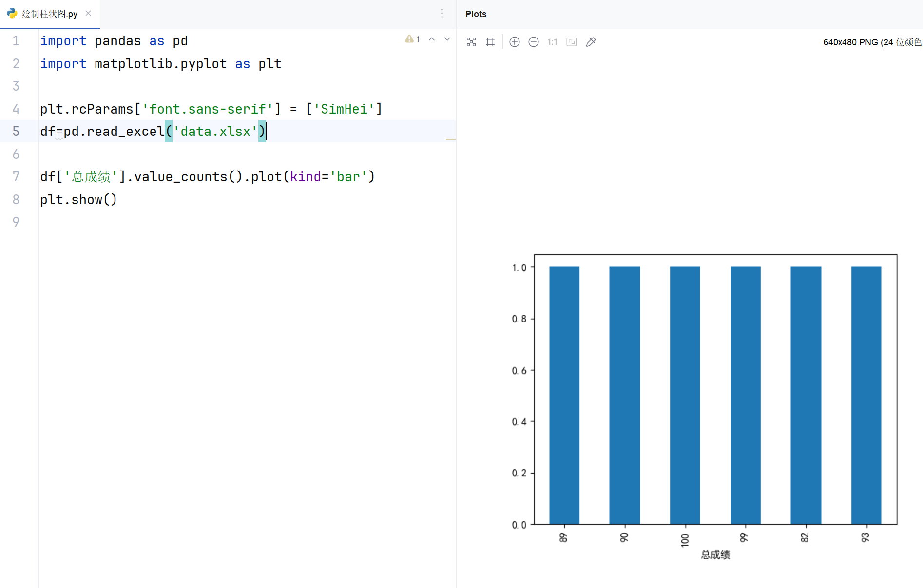Jump to next highlighted problem arrow
923x588 pixels.
point(447,39)
